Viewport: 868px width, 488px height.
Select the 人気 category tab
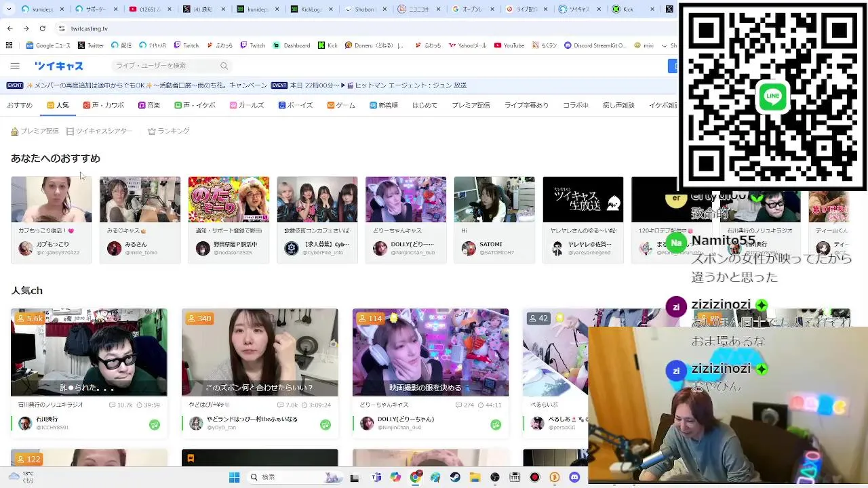pos(58,105)
